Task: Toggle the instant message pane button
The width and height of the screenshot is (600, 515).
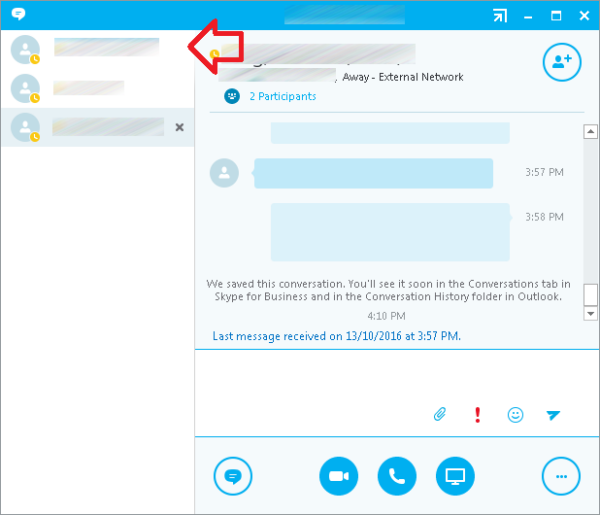Action: coord(233,476)
